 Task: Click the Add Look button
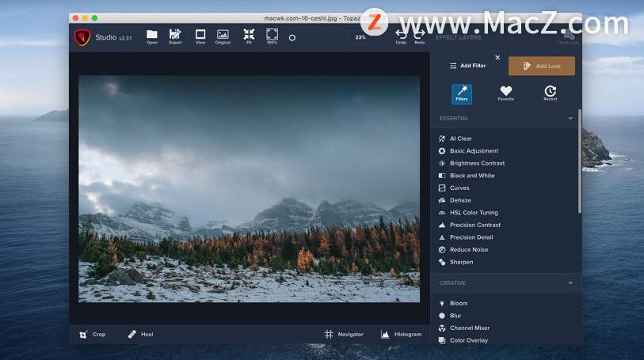542,66
